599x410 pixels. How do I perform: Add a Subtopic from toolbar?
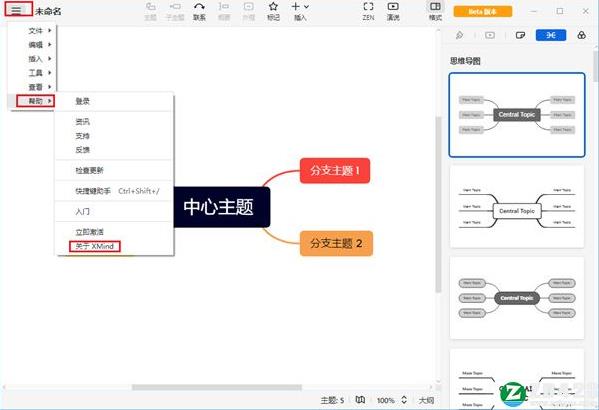(x=175, y=11)
